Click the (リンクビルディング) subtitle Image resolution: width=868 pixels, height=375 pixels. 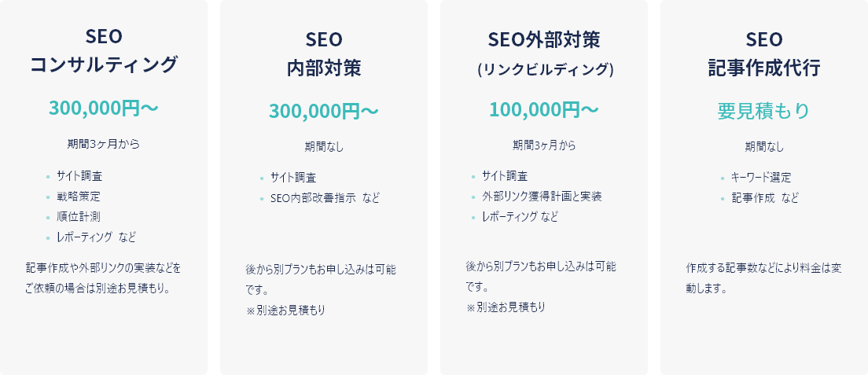(544, 68)
